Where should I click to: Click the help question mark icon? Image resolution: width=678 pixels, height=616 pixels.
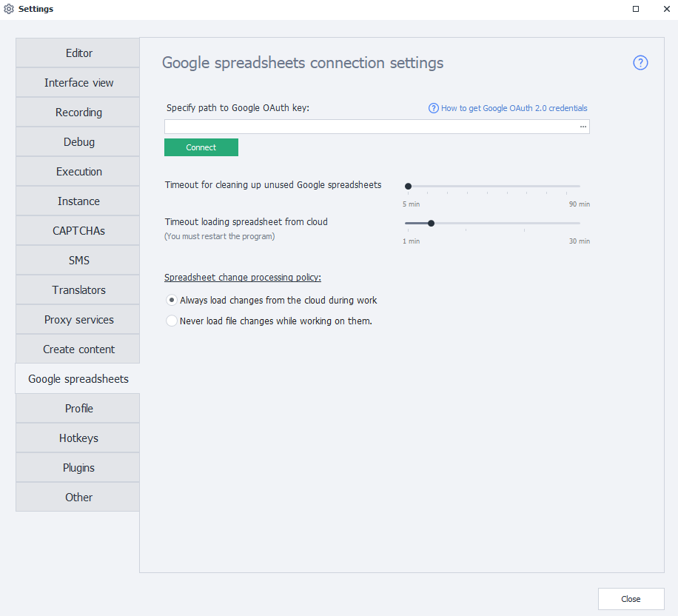[x=640, y=63]
